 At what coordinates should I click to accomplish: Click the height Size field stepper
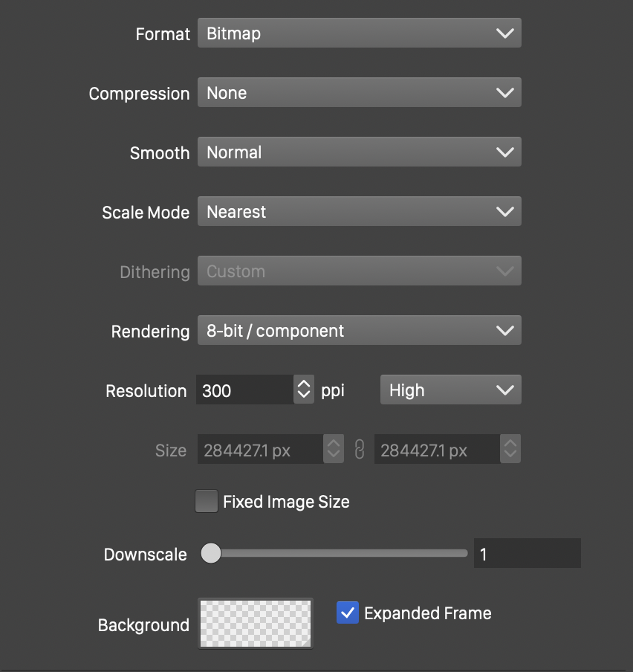tap(510, 449)
